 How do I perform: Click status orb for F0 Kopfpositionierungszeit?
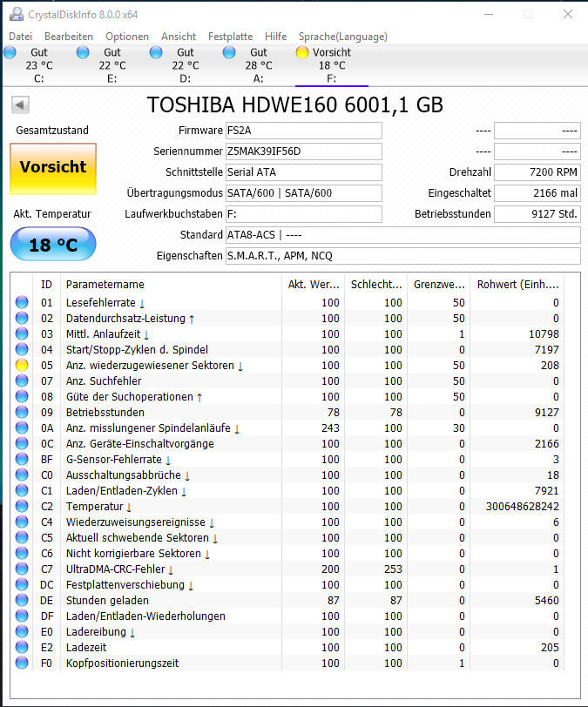[22, 663]
